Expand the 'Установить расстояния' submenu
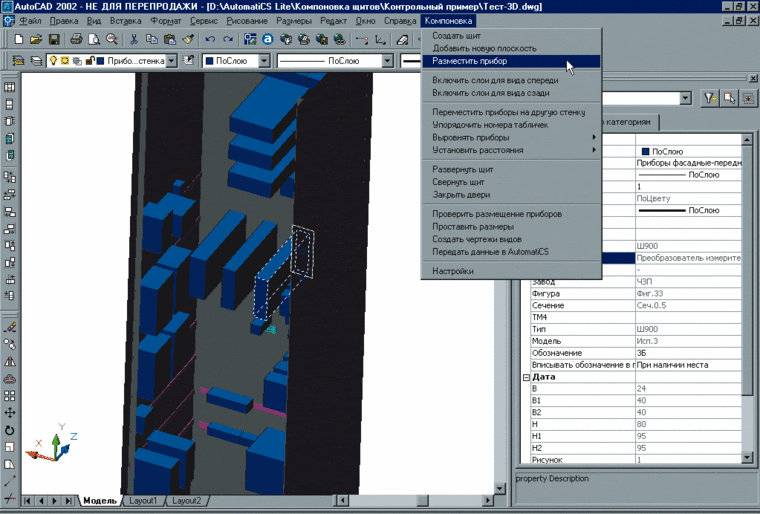Image resolution: width=760 pixels, height=514 pixels. (511, 150)
